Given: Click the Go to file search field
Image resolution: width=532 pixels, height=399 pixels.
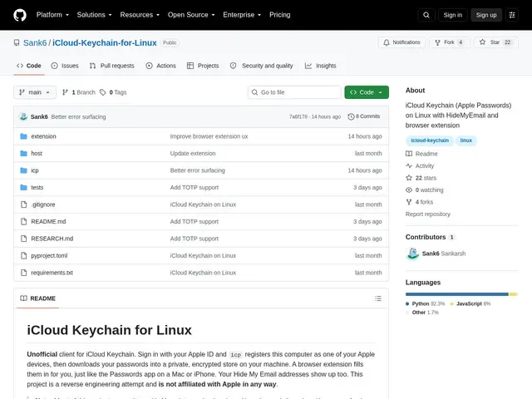Looking at the screenshot, I should tap(294, 92).
